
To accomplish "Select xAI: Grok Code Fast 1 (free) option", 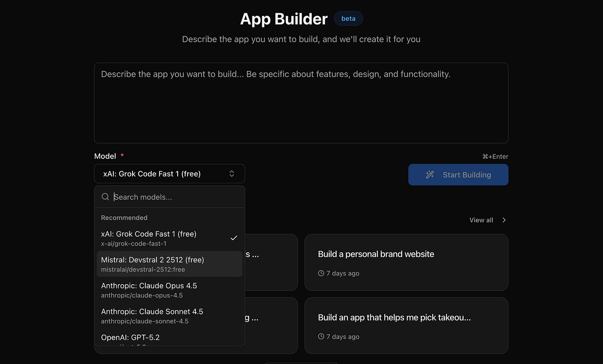I will (x=169, y=238).
